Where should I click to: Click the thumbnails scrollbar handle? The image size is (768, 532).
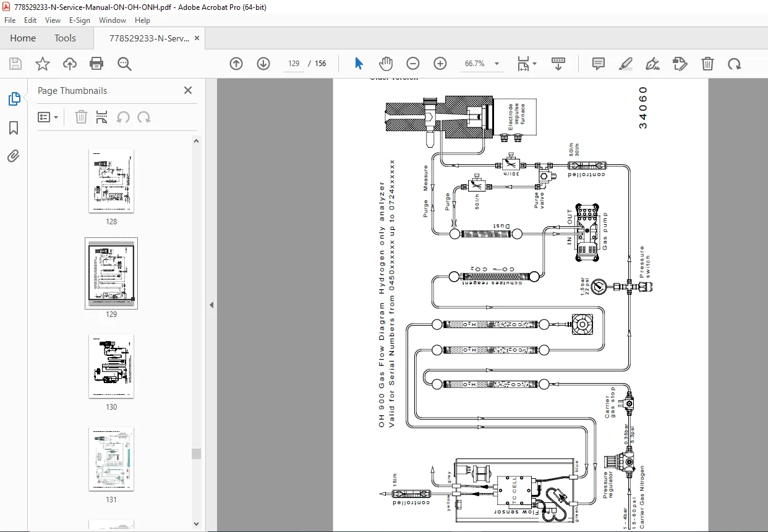pos(196,454)
